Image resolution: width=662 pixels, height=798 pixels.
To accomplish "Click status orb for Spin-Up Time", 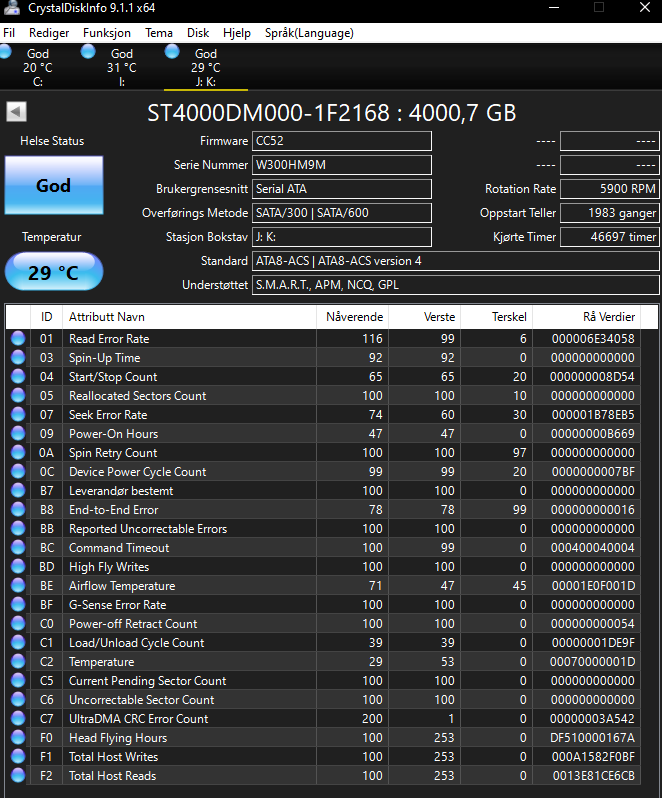I will pyautogui.click(x=18, y=357).
